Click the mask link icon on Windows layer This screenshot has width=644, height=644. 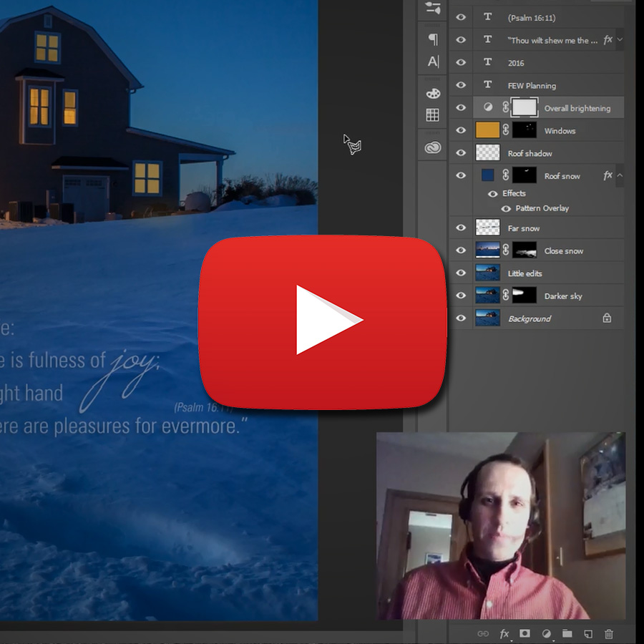506,130
